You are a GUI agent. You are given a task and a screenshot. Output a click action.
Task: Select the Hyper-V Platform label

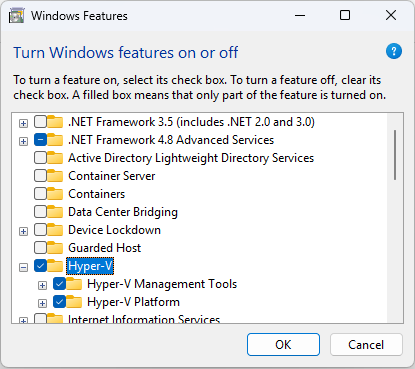(133, 302)
